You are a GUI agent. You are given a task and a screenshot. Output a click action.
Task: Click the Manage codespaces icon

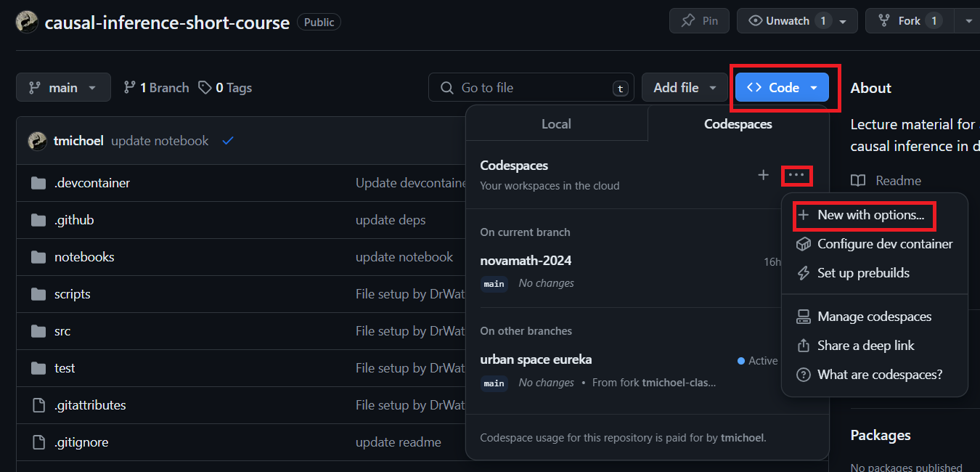point(804,317)
